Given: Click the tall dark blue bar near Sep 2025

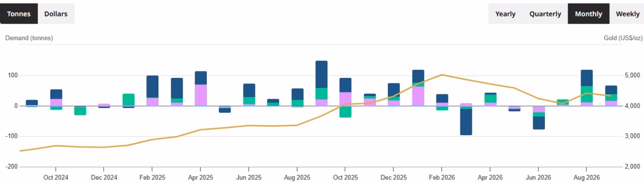Looking at the screenshot, I should (321, 74).
